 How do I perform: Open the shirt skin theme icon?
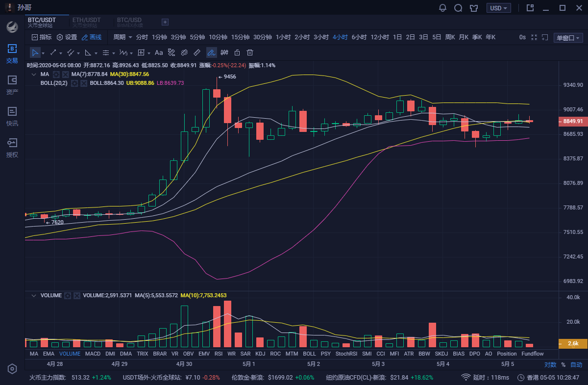coord(473,8)
